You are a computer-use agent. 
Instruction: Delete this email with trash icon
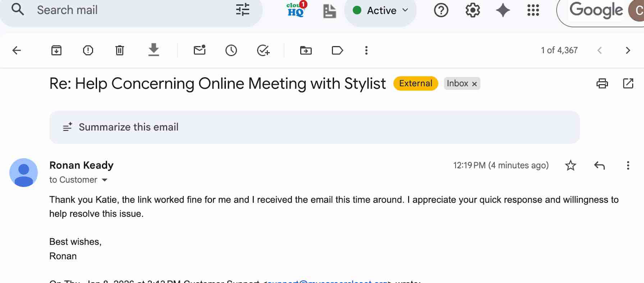tap(120, 50)
